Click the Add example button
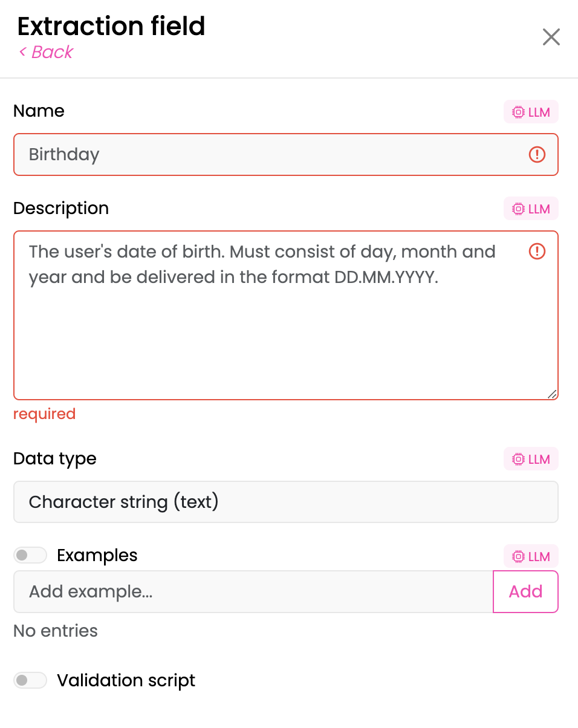 525,591
